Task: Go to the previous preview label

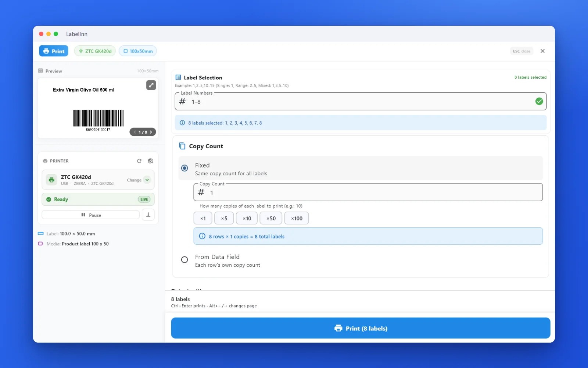Action: click(135, 132)
